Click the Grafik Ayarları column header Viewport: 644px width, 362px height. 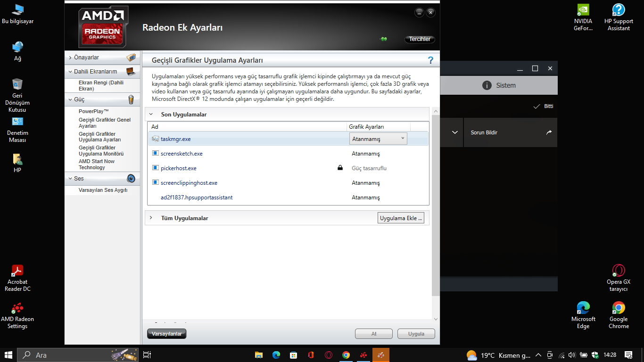click(x=379, y=127)
